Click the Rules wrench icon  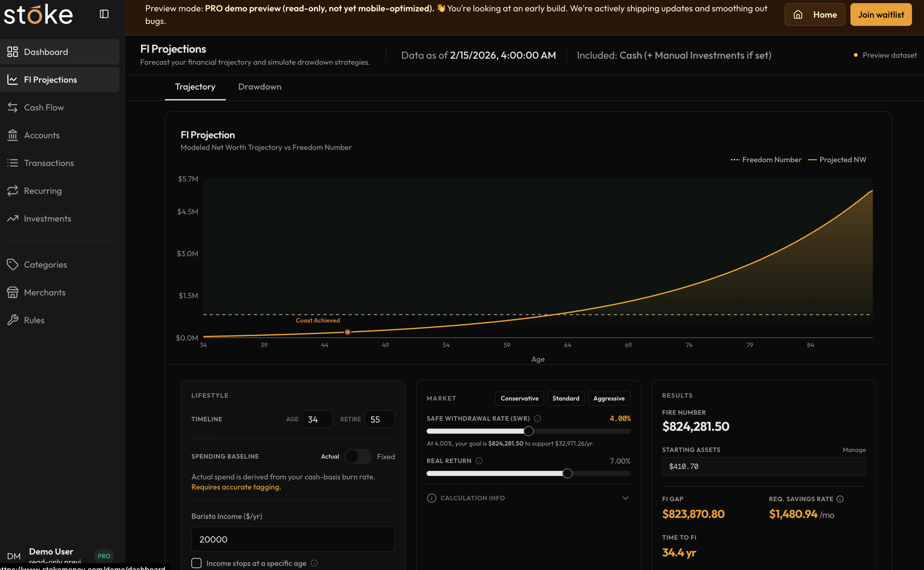[x=12, y=320]
